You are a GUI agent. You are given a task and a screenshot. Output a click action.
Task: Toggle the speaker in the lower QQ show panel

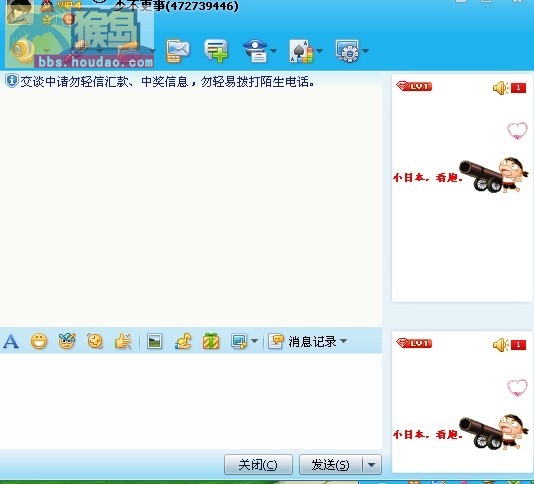pyautogui.click(x=501, y=345)
